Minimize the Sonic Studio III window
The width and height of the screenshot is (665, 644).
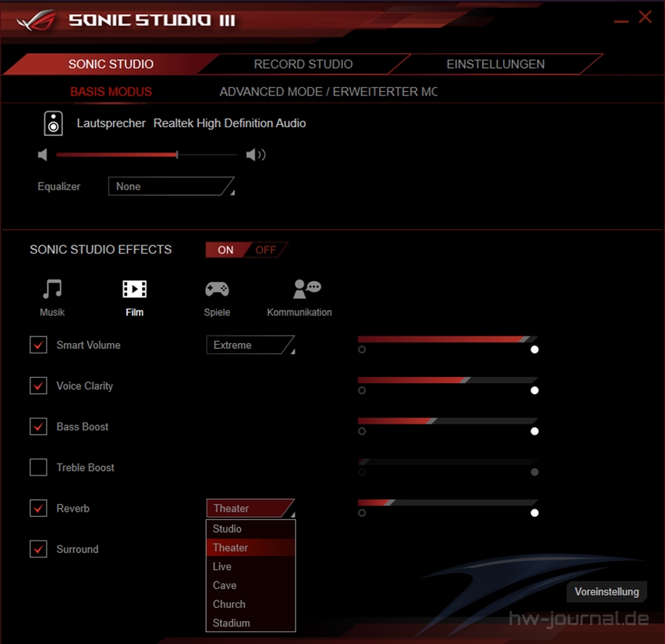pyautogui.click(x=621, y=21)
